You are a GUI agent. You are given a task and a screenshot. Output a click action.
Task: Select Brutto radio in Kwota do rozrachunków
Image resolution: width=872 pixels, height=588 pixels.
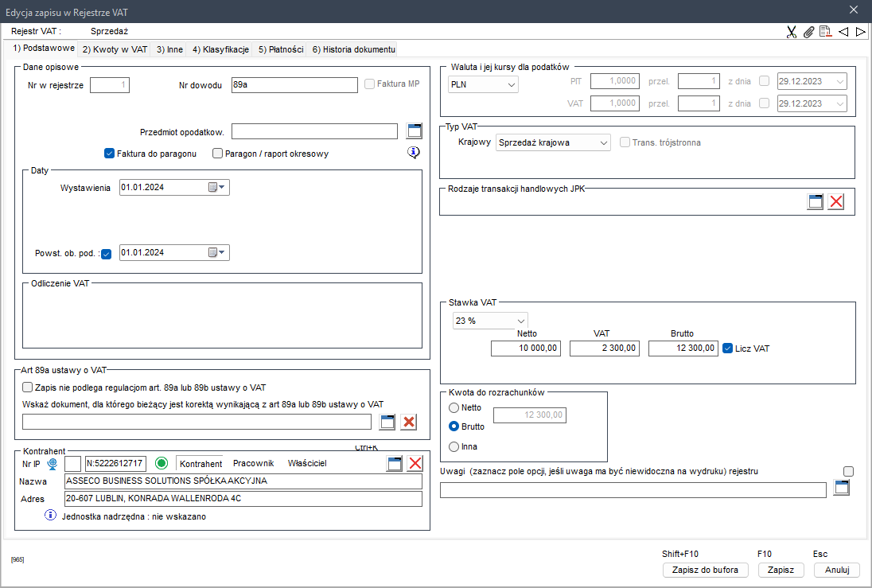(x=454, y=426)
